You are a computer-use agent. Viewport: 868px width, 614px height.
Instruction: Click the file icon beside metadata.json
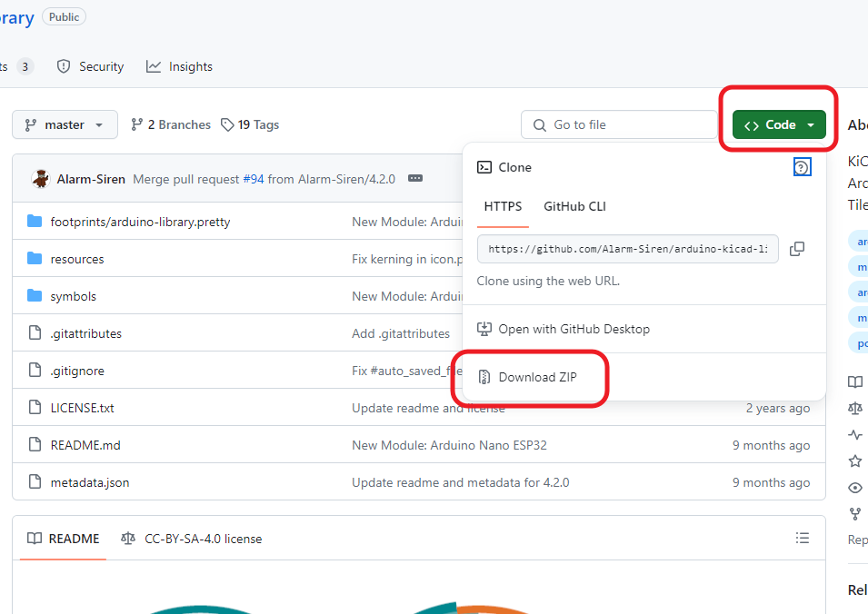(x=35, y=481)
